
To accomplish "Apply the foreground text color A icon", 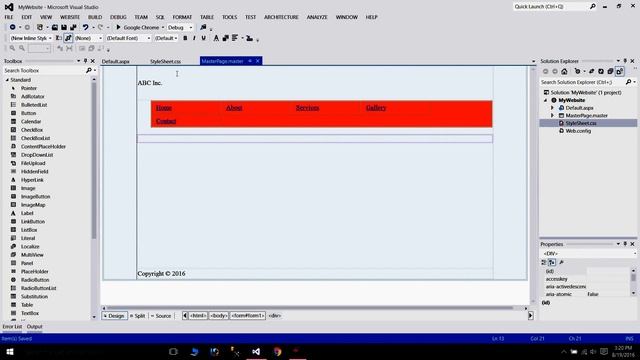I will [x=216, y=38].
